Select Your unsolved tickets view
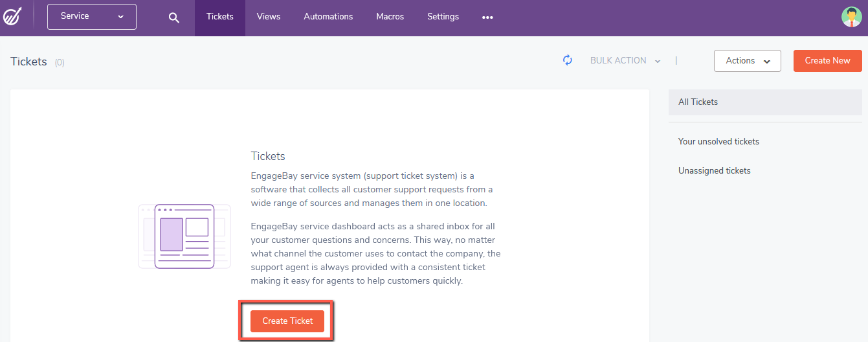Screen dimensions: 868x342 coord(718,141)
